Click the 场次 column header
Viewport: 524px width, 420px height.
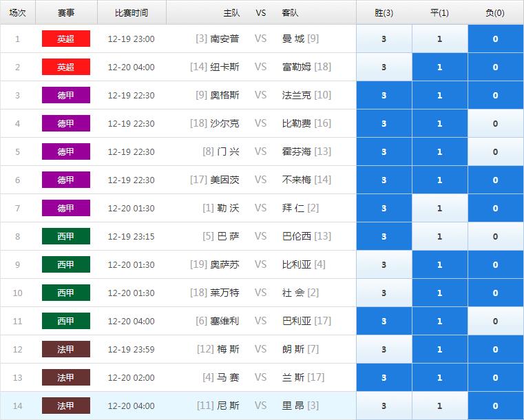(18, 12)
